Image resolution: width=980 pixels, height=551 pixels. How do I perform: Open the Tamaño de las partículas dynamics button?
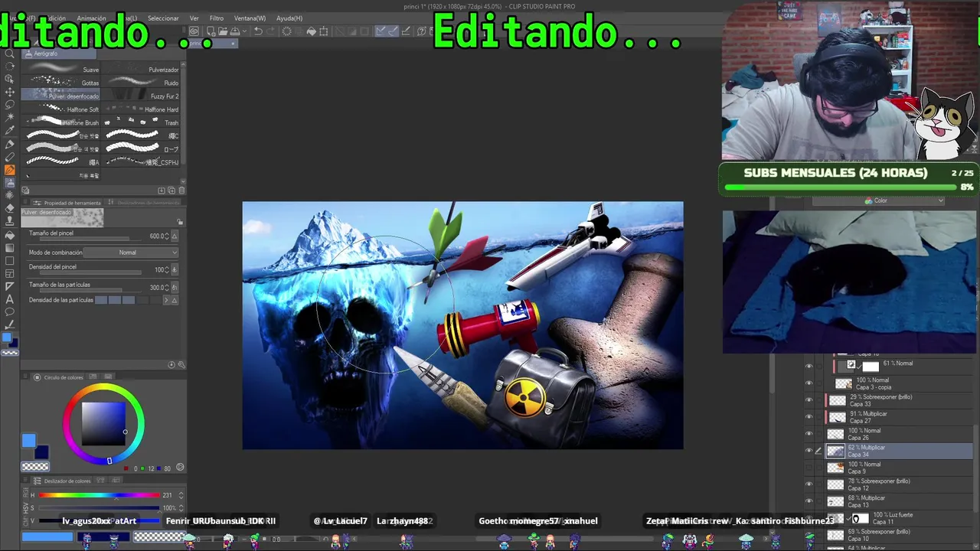175,288
